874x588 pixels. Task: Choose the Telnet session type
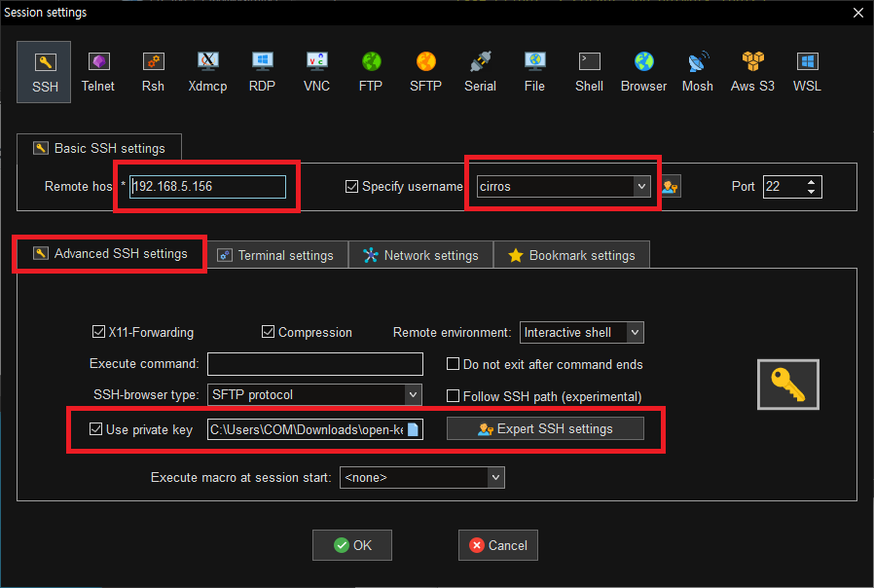tap(98, 72)
